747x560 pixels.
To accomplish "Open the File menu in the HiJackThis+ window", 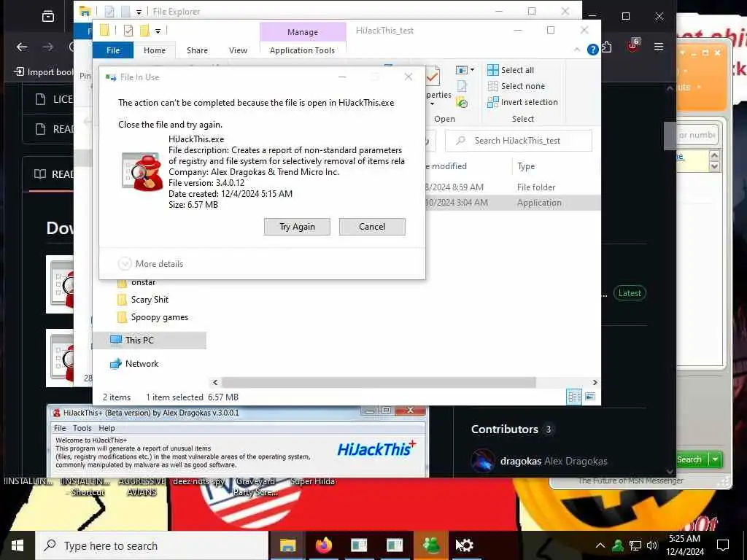I will (60, 428).
